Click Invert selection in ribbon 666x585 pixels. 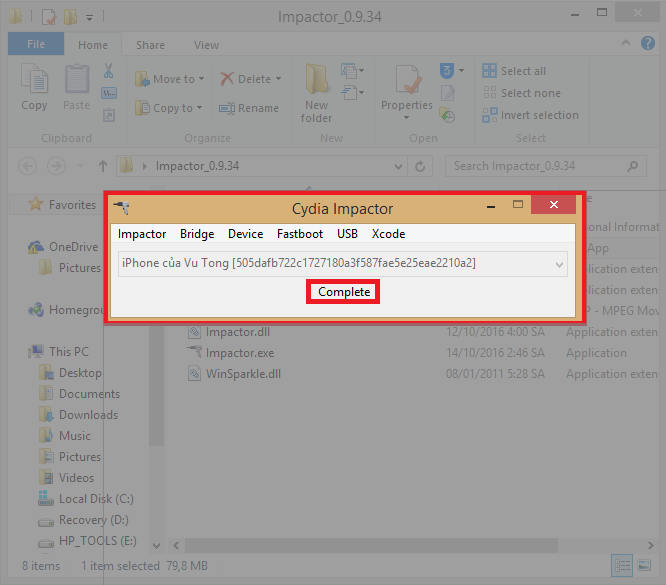(x=531, y=115)
